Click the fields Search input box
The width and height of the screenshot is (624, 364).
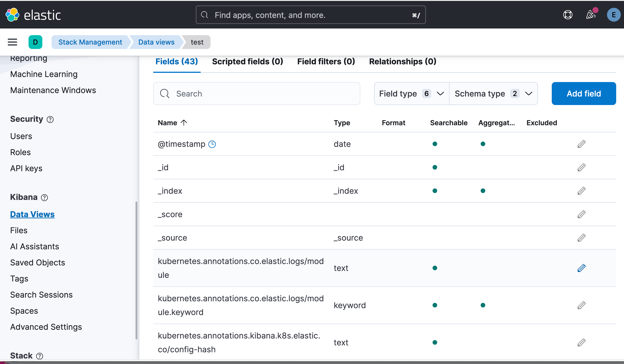point(256,94)
